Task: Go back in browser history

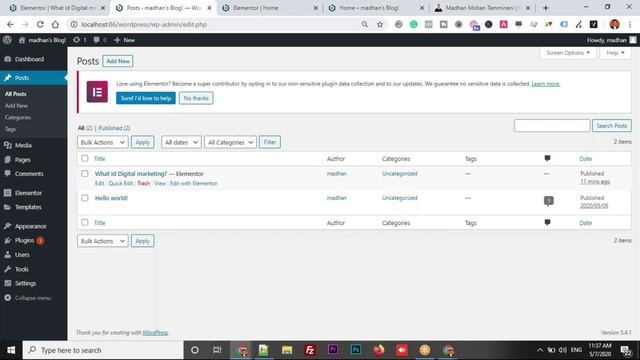Action: [10, 24]
